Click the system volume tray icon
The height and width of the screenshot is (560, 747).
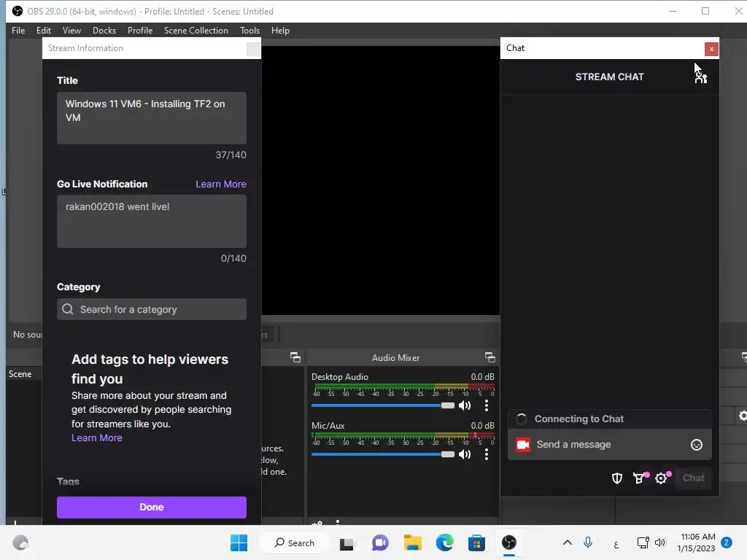point(660,542)
